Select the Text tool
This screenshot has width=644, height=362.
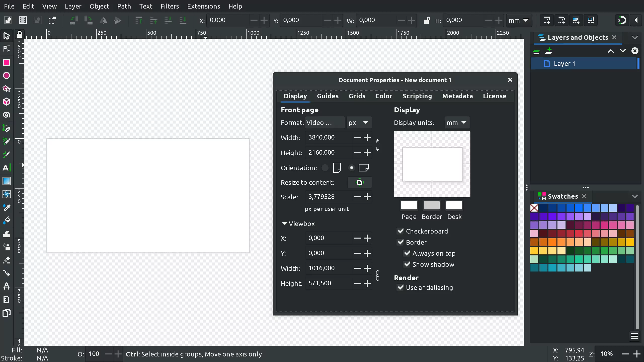coord(6,167)
